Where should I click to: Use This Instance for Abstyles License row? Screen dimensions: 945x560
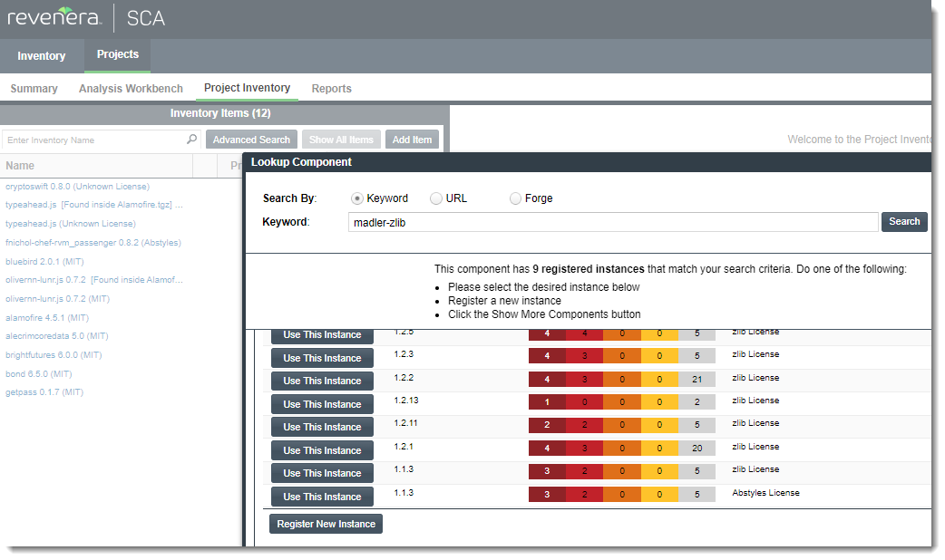(322, 497)
